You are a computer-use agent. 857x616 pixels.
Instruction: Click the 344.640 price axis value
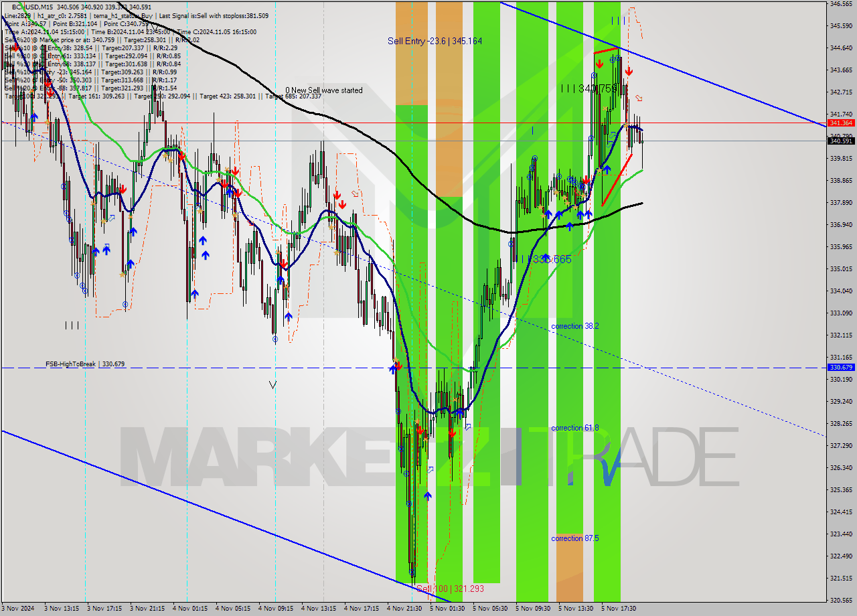point(841,48)
